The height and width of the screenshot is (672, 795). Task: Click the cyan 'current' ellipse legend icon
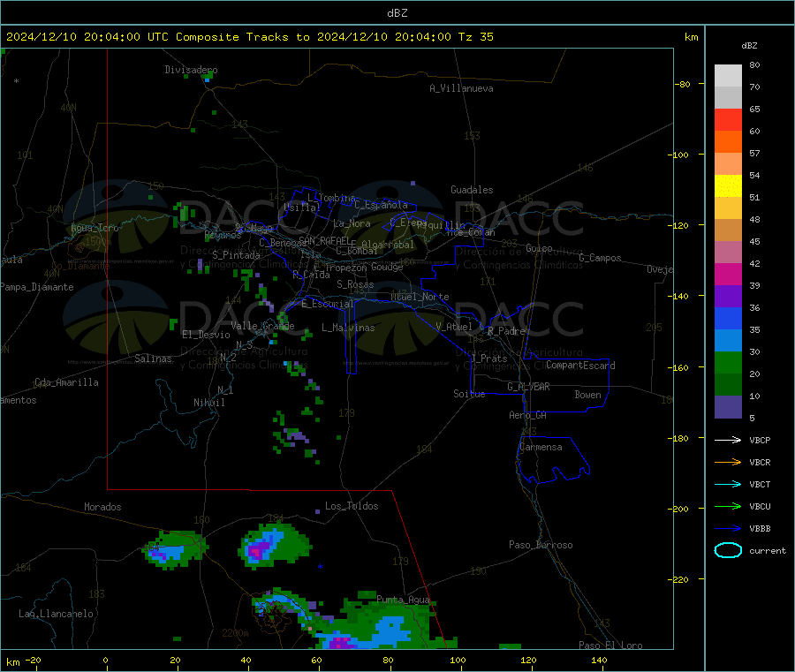728,550
